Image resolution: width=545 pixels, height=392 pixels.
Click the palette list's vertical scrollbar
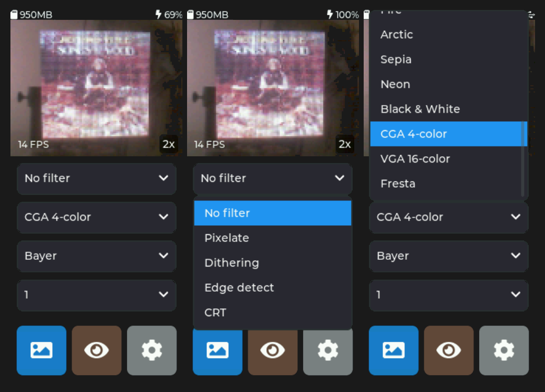click(523, 159)
